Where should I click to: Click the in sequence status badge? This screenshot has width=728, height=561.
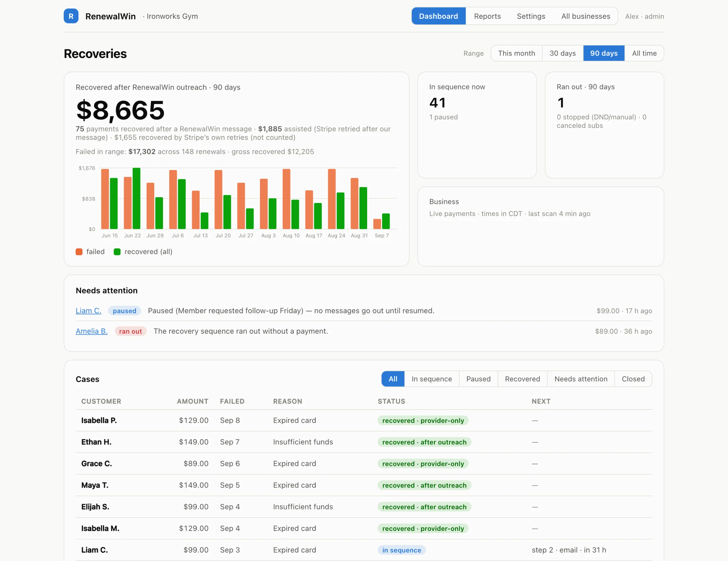pos(401,550)
